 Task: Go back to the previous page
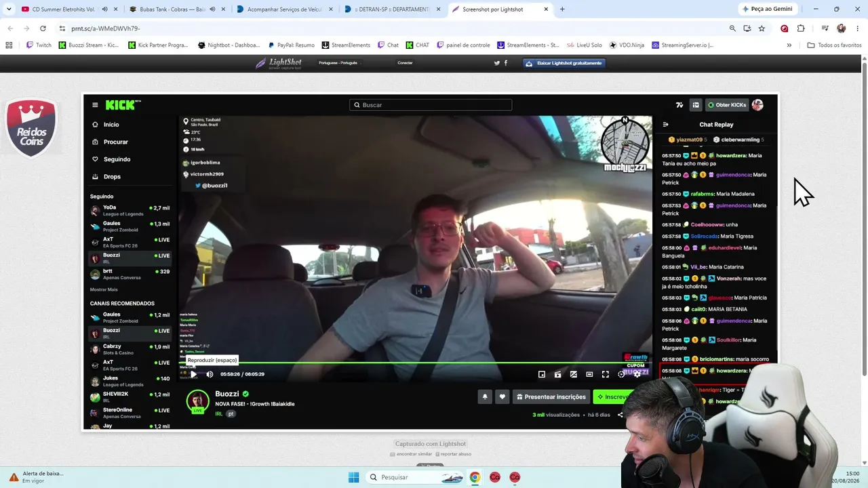click(x=10, y=28)
